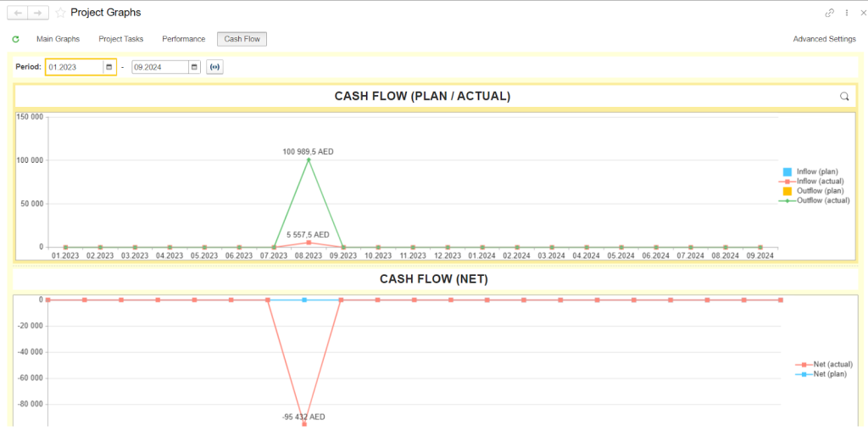Click the period selection button beside end date
868x431 pixels.
214,67
